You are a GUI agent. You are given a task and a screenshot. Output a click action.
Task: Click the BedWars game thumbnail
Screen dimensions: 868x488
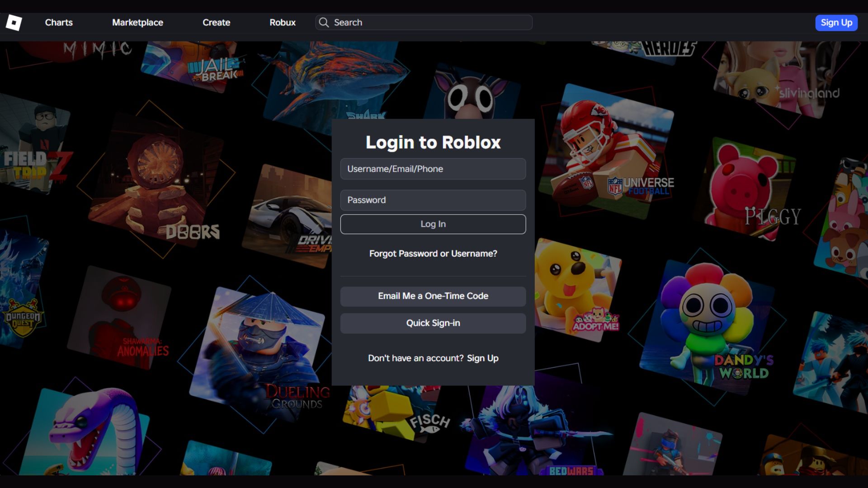click(536, 429)
